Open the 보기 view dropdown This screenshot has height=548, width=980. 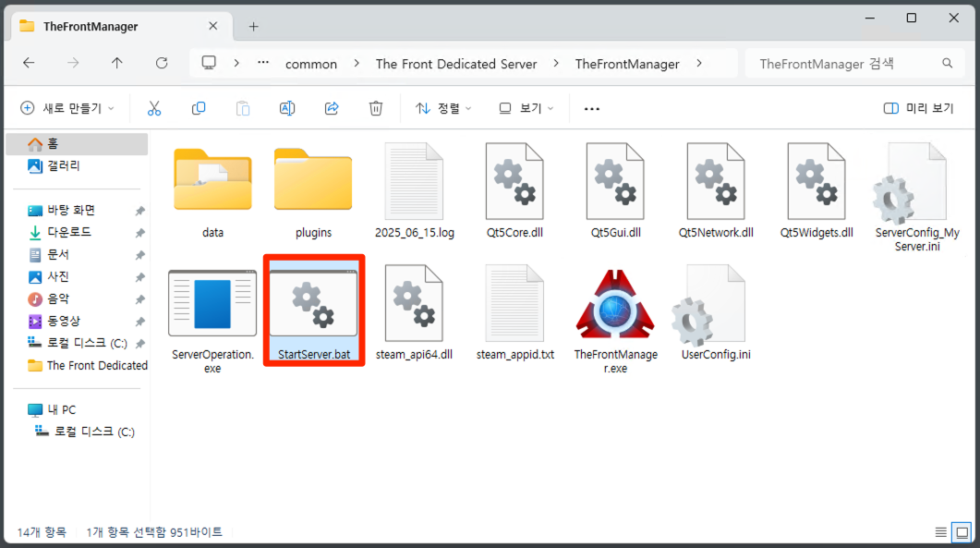(x=526, y=108)
